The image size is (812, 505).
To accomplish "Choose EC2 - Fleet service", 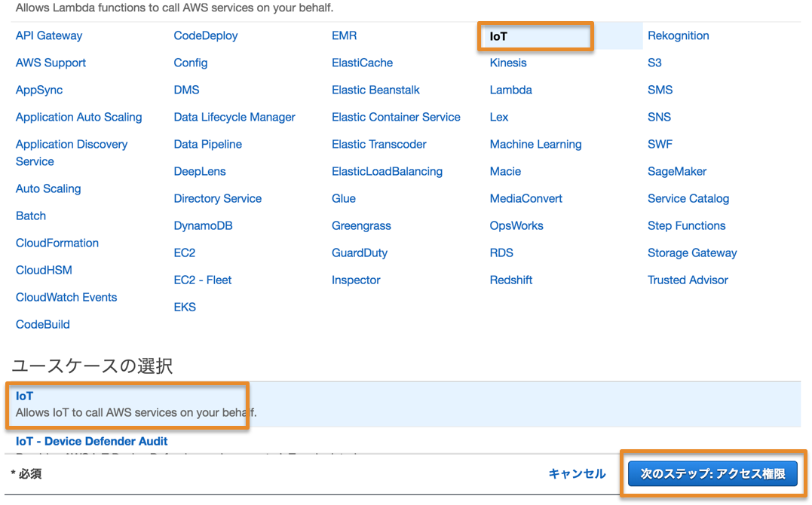I will click(x=203, y=280).
